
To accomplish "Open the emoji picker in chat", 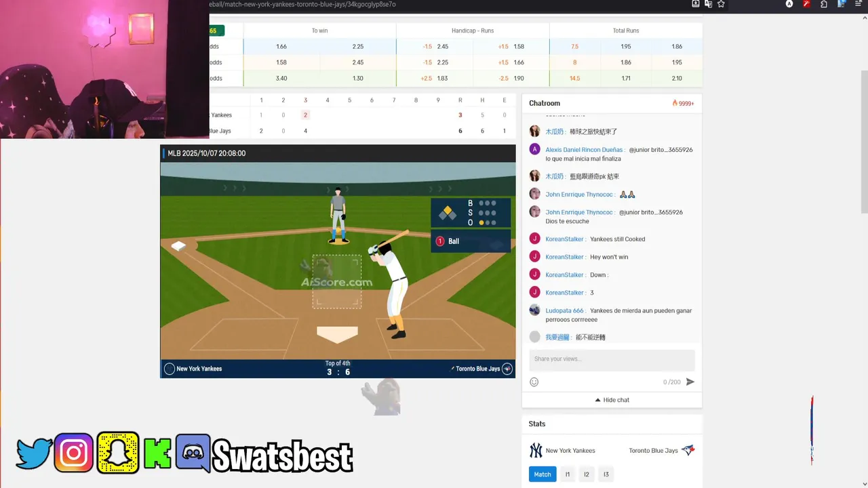I will click(x=534, y=382).
